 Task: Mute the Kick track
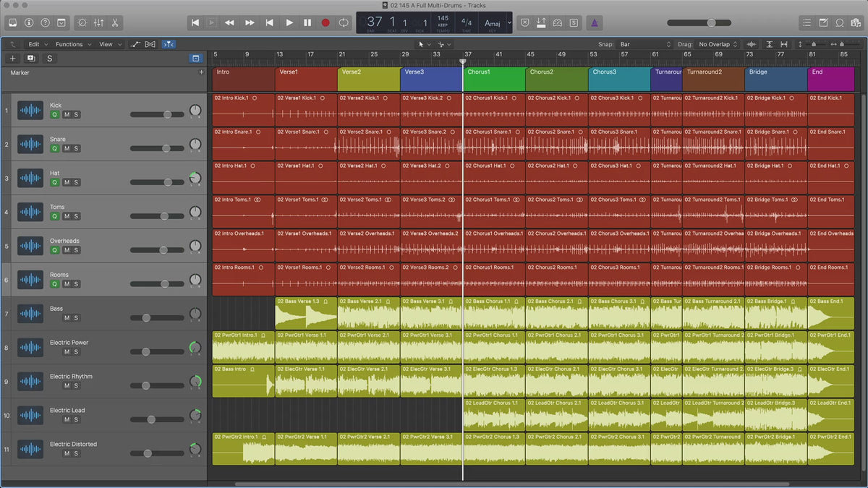[67, 115]
